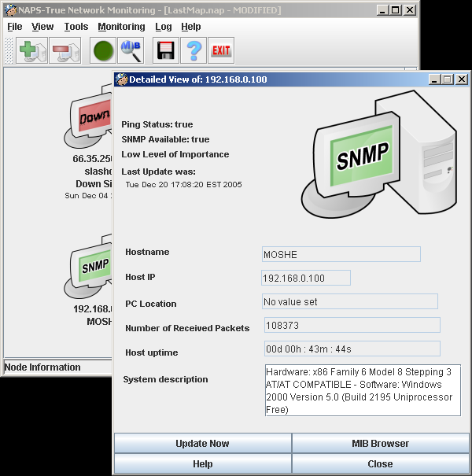Click the Help button in Detailed View
Image resolution: width=472 pixels, height=476 pixels.
202,464
